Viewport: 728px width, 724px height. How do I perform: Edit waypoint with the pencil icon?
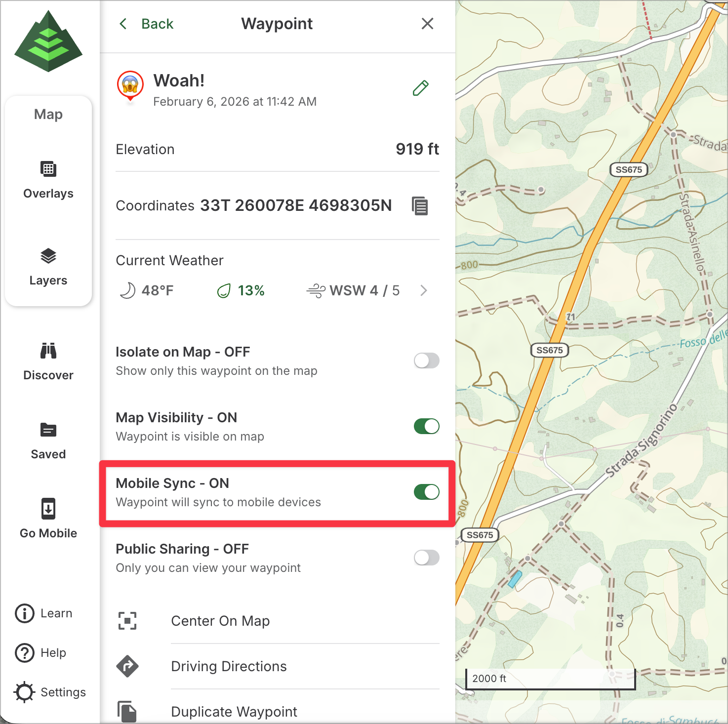pyautogui.click(x=420, y=88)
